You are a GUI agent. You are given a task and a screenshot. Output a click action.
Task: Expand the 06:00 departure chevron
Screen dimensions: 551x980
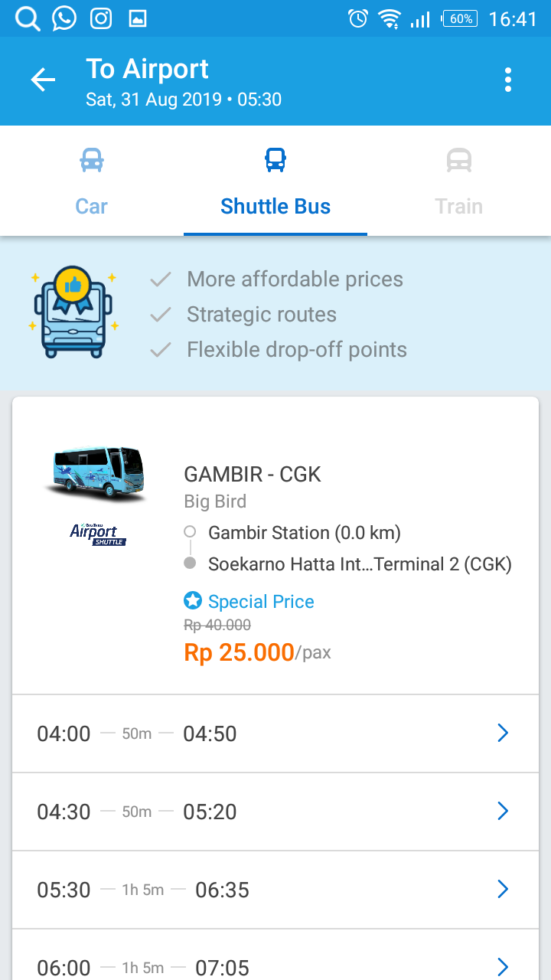point(503,966)
